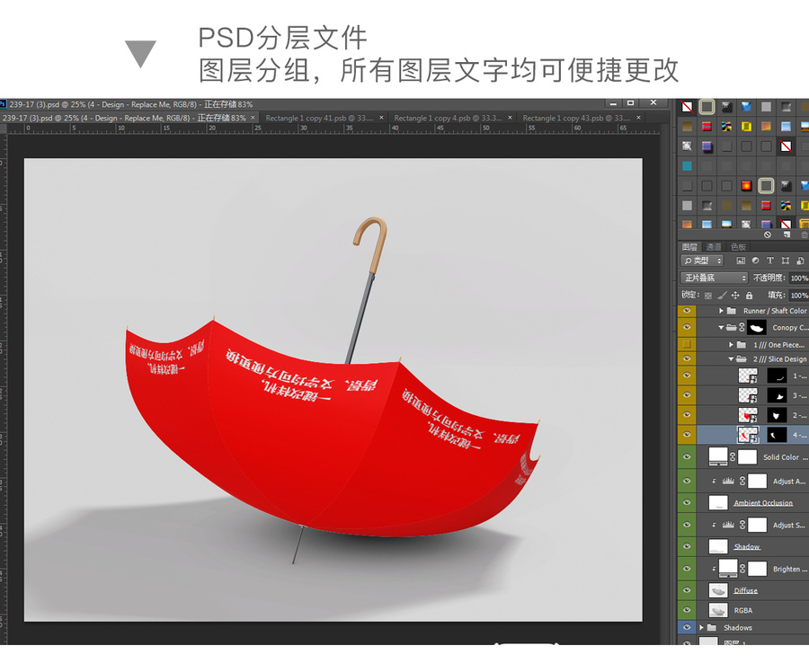Image resolution: width=809 pixels, height=672 pixels.
Task: Hide the 2 /// Slice Design group
Action: coord(687,358)
